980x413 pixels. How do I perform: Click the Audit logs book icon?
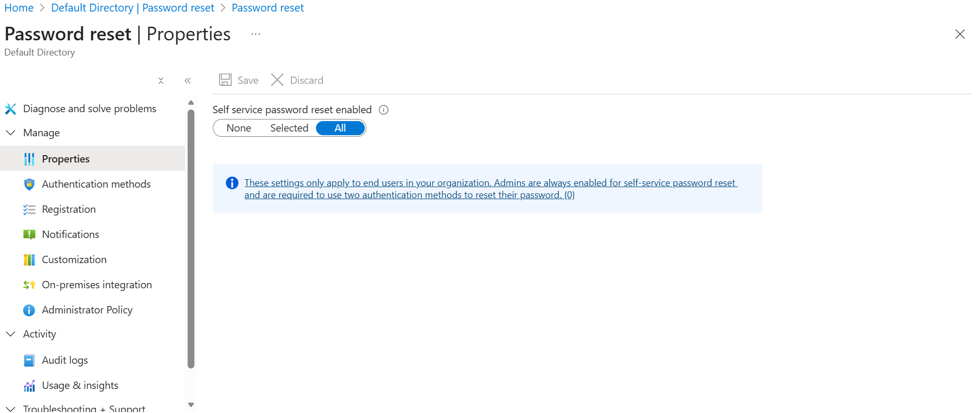point(29,361)
